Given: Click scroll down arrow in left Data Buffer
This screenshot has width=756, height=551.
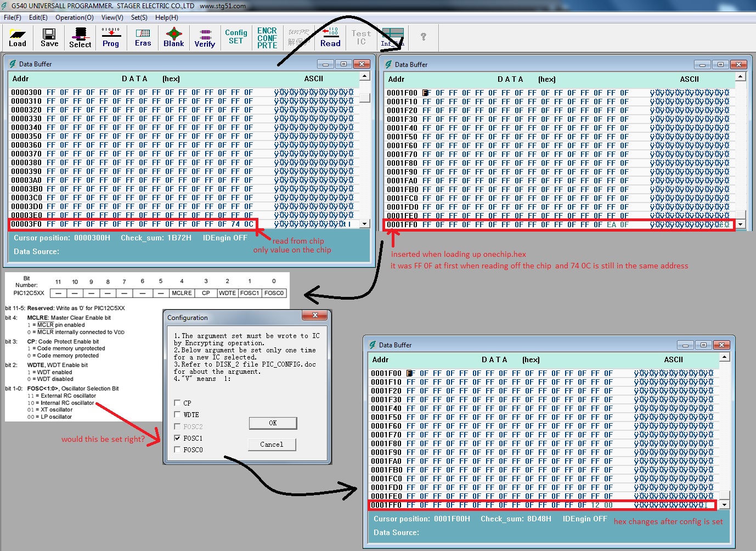Looking at the screenshot, I should point(365,224).
